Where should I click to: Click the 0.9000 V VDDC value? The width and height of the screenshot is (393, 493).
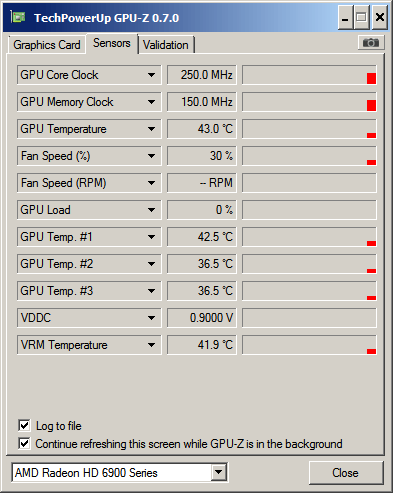tap(202, 318)
